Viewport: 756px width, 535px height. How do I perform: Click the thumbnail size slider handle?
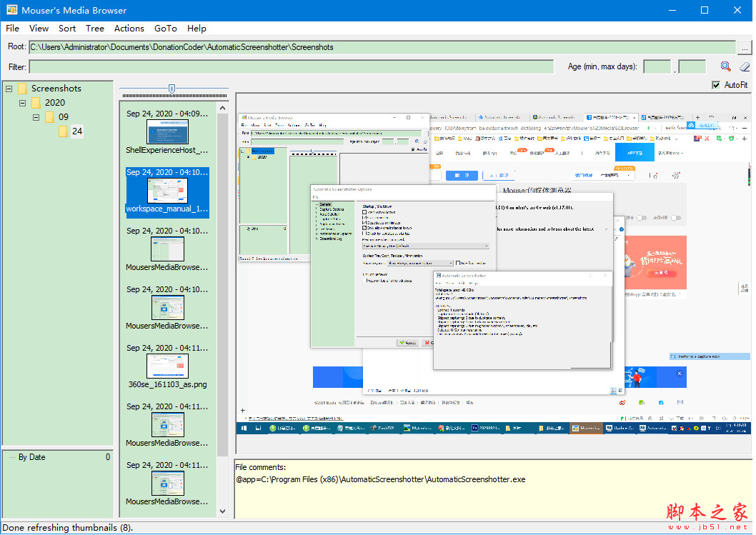[x=171, y=89]
